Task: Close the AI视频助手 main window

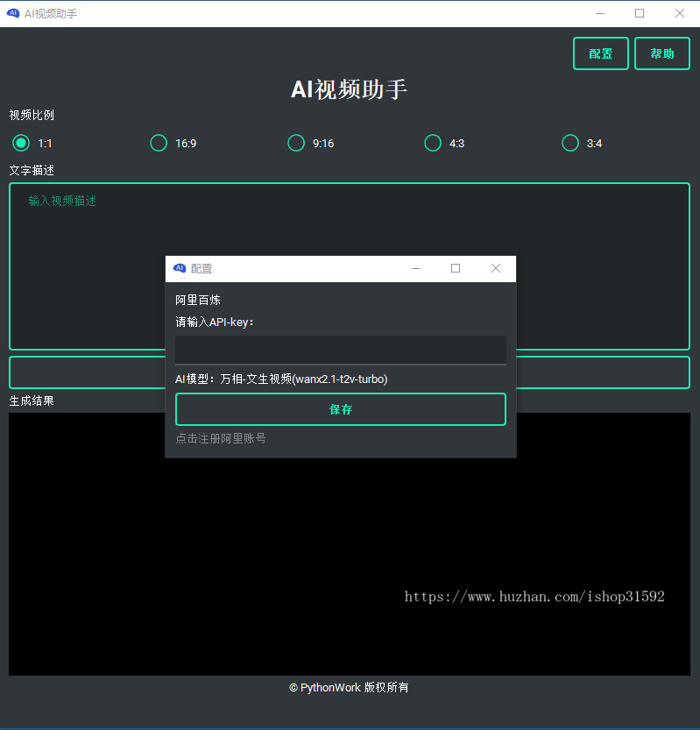Action: click(x=680, y=13)
